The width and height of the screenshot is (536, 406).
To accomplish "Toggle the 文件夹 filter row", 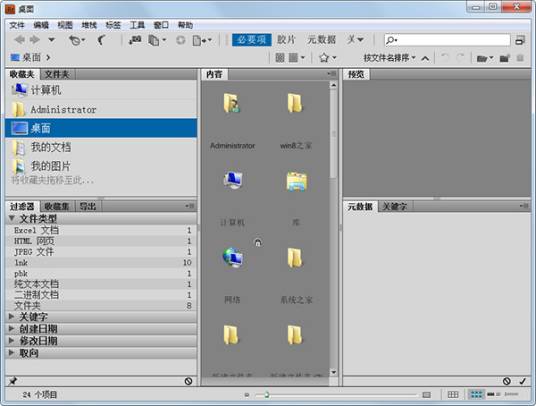I will pos(101,306).
